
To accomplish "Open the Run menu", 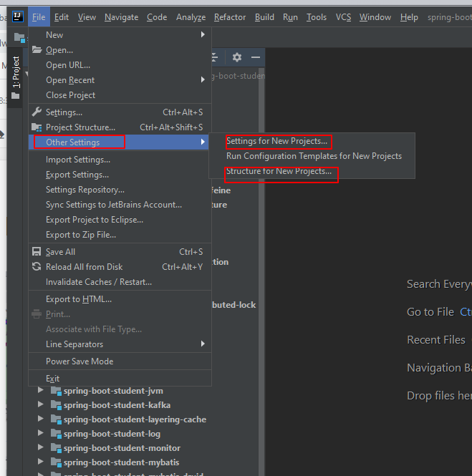I will (x=290, y=17).
